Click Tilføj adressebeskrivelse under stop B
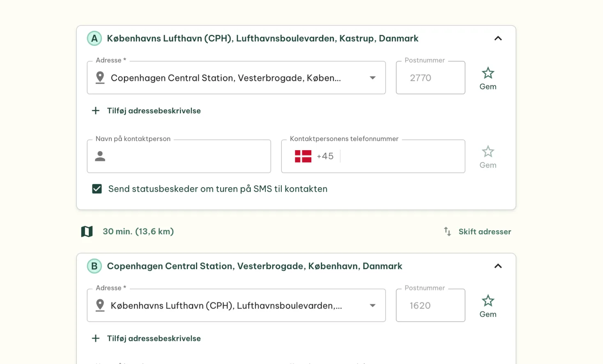Viewport: 603px width, 364px height. pyautogui.click(x=154, y=338)
